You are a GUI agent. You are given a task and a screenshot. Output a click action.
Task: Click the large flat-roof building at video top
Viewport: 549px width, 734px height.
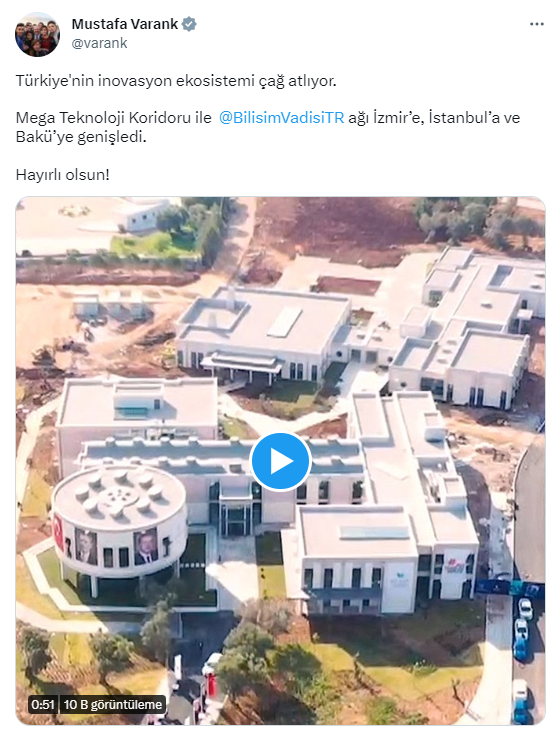click(263, 335)
